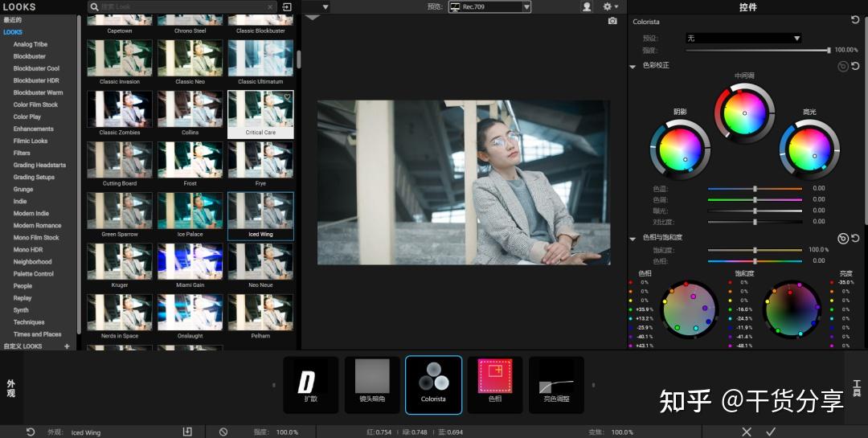This screenshot has width=868, height=438.
Task: Toggle the bypass icon in the bottom status bar
Action: coord(223,432)
